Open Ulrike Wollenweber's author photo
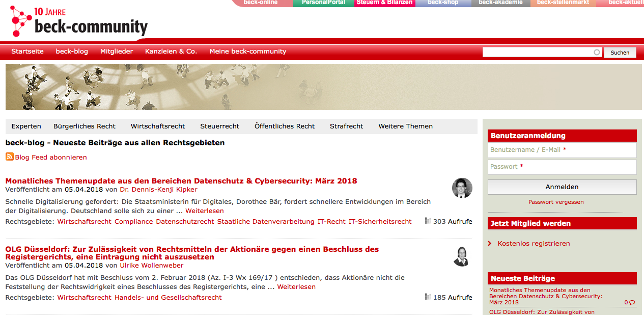644x315 pixels. pos(461,256)
